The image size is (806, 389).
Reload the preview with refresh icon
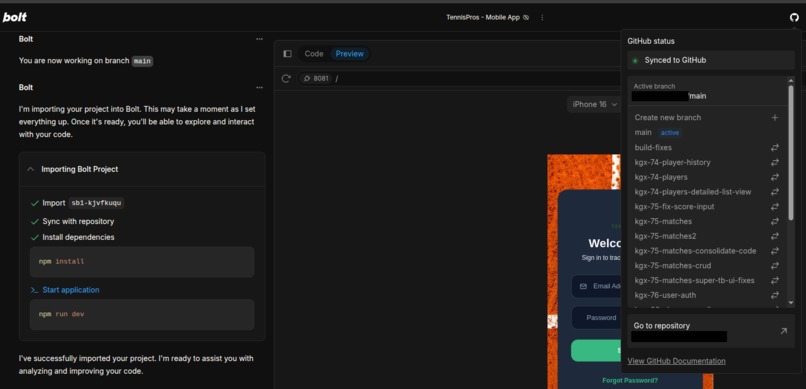[286, 79]
